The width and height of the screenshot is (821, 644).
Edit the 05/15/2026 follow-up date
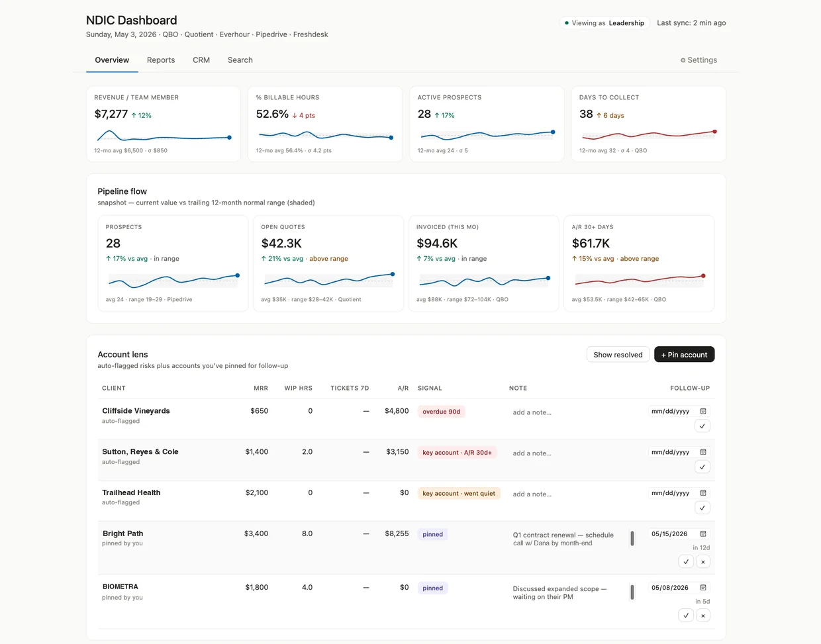(x=679, y=534)
